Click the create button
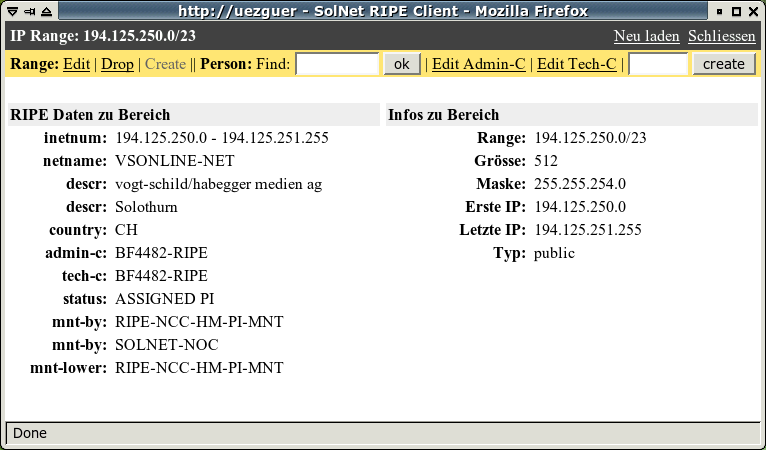The width and height of the screenshot is (766, 450). tap(723, 64)
